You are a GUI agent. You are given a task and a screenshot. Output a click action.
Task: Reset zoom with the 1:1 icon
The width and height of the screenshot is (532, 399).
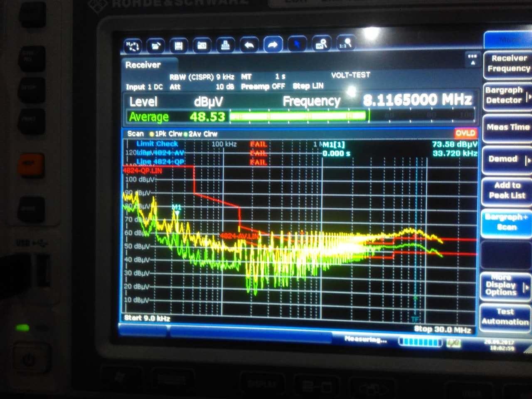click(346, 42)
